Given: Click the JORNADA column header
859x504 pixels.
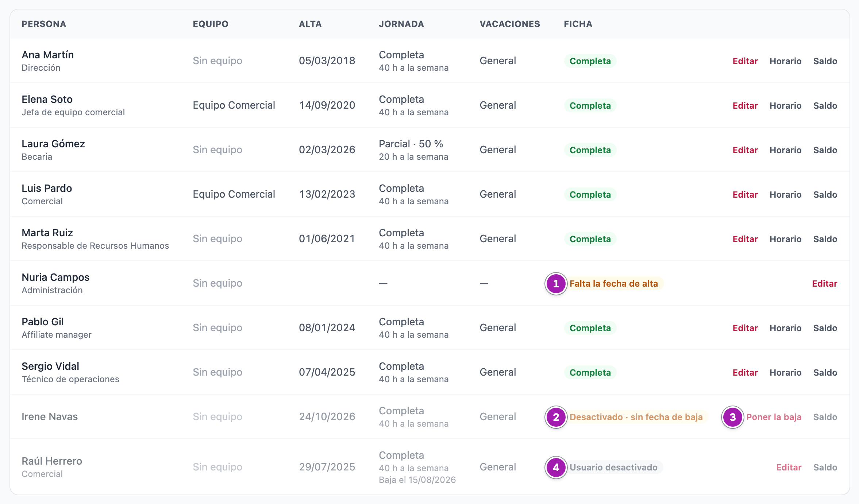Looking at the screenshot, I should (x=401, y=24).
